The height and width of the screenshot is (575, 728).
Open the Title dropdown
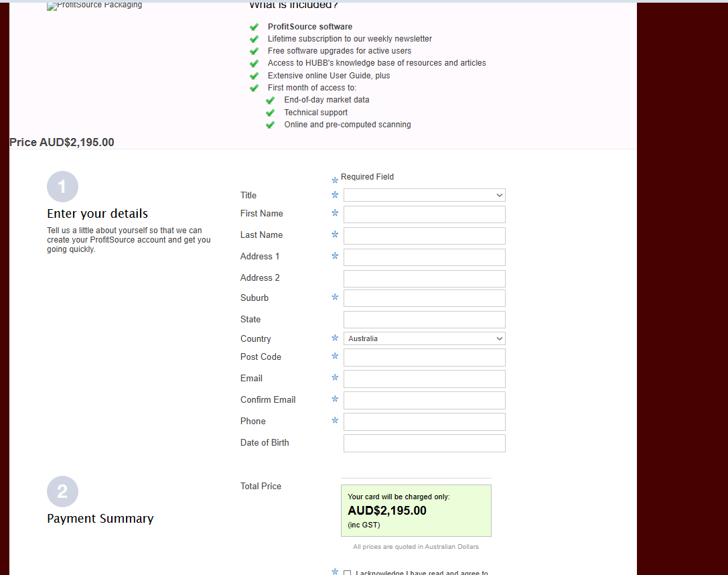[424, 195]
